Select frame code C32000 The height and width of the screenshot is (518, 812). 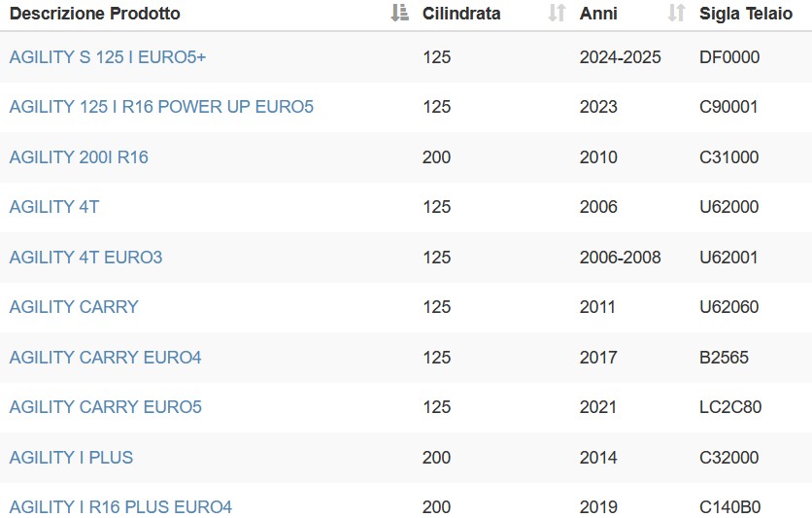click(x=728, y=458)
